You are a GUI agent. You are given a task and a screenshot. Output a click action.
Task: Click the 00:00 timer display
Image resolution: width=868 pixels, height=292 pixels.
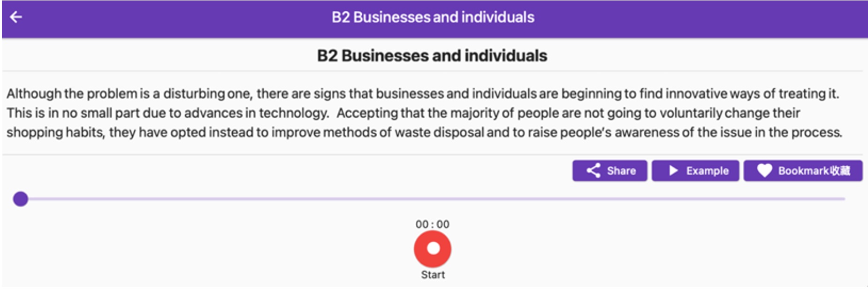click(x=433, y=224)
